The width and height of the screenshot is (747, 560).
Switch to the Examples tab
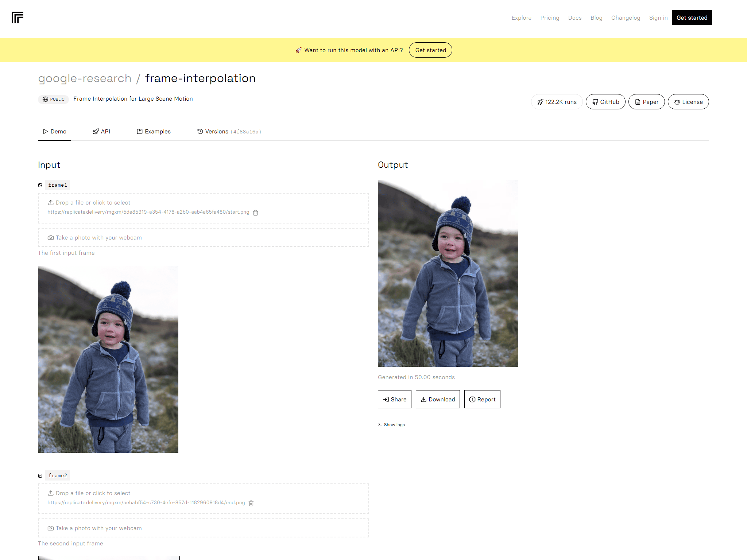[154, 132]
